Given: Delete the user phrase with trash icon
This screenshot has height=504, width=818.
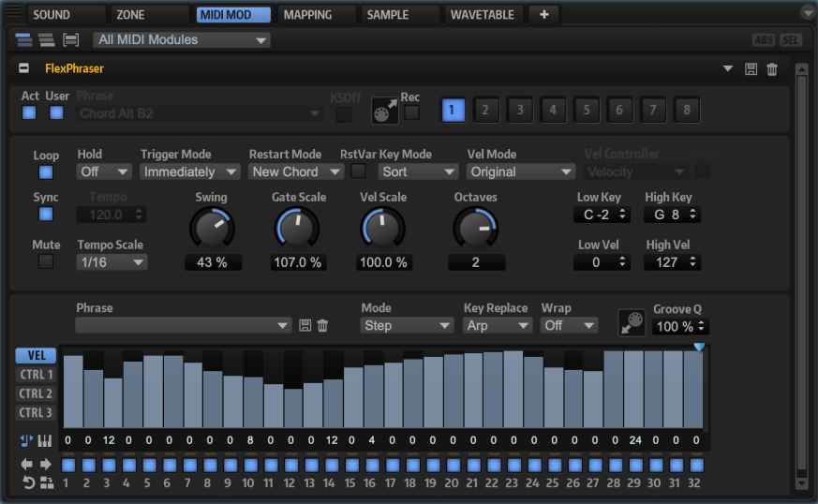Looking at the screenshot, I should tap(323, 326).
